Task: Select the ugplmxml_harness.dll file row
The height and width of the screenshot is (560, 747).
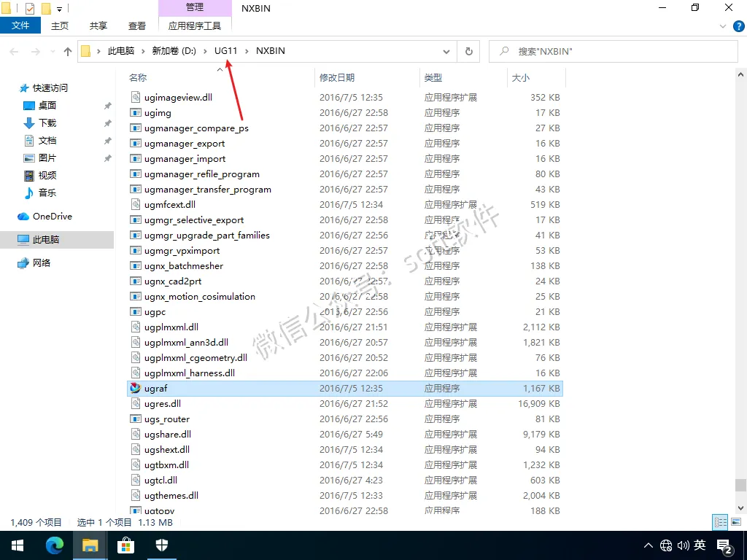Action: coord(345,373)
